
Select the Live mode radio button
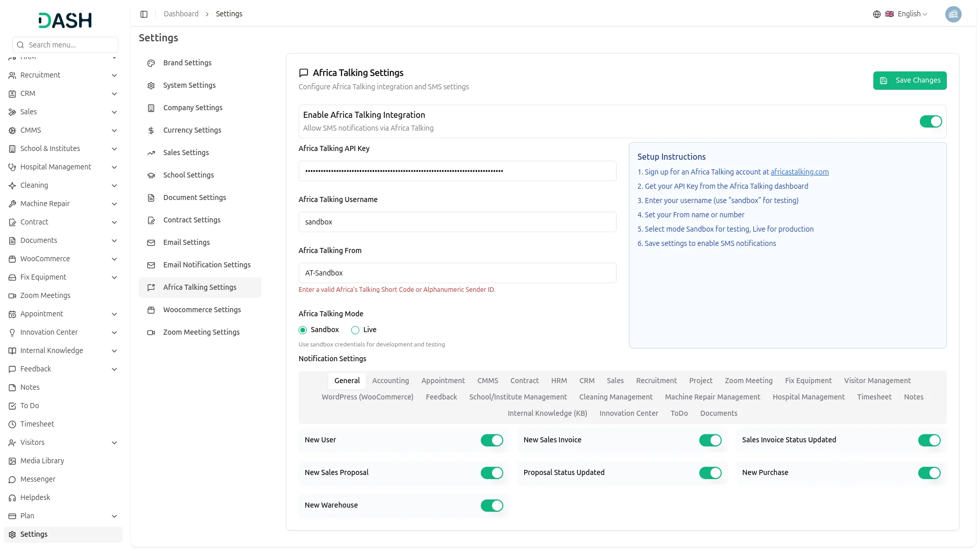(x=355, y=330)
